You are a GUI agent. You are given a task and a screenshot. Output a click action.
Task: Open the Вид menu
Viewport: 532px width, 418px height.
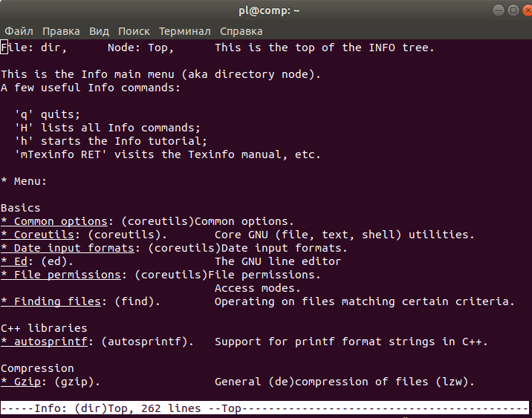click(x=99, y=31)
